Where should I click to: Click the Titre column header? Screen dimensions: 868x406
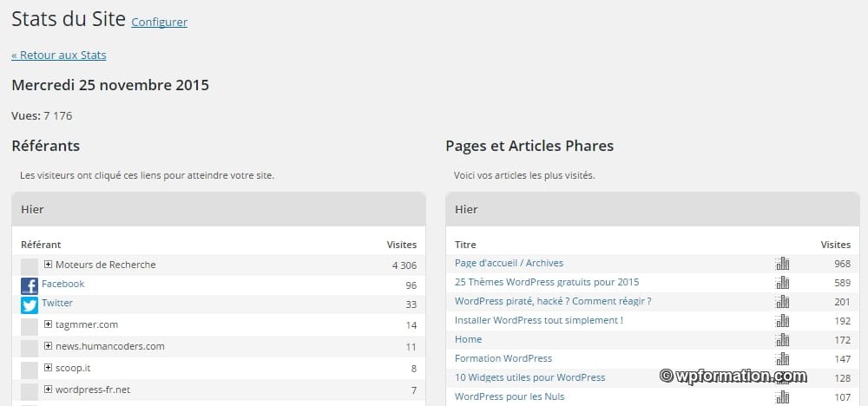pos(465,245)
